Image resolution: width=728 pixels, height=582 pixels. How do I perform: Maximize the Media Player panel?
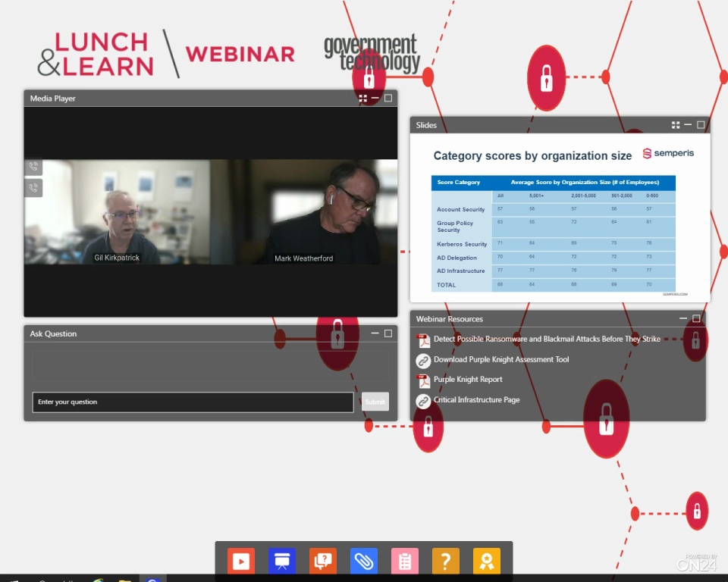coord(388,99)
